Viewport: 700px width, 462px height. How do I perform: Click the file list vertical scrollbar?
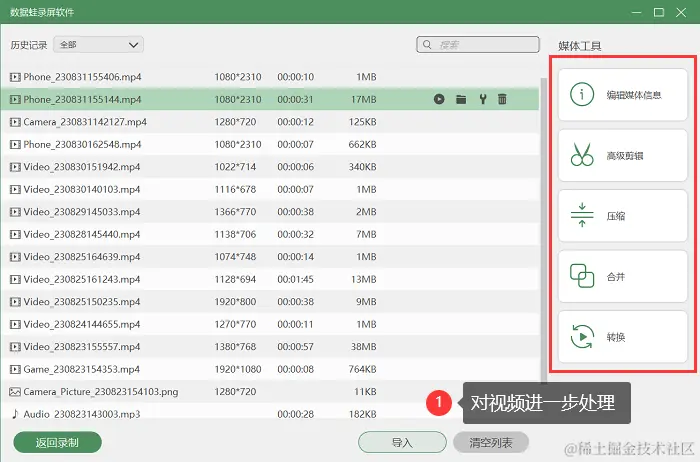click(544, 230)
